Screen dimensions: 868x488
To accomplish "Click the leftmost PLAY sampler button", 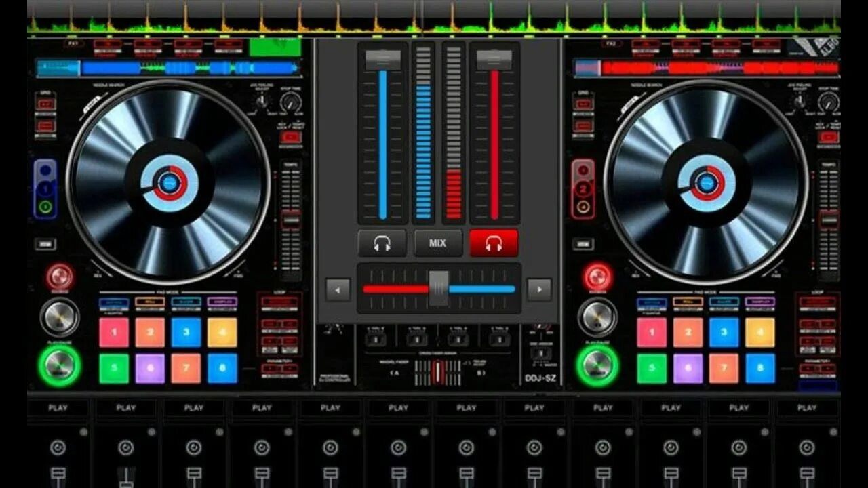I will click(58, 408).
